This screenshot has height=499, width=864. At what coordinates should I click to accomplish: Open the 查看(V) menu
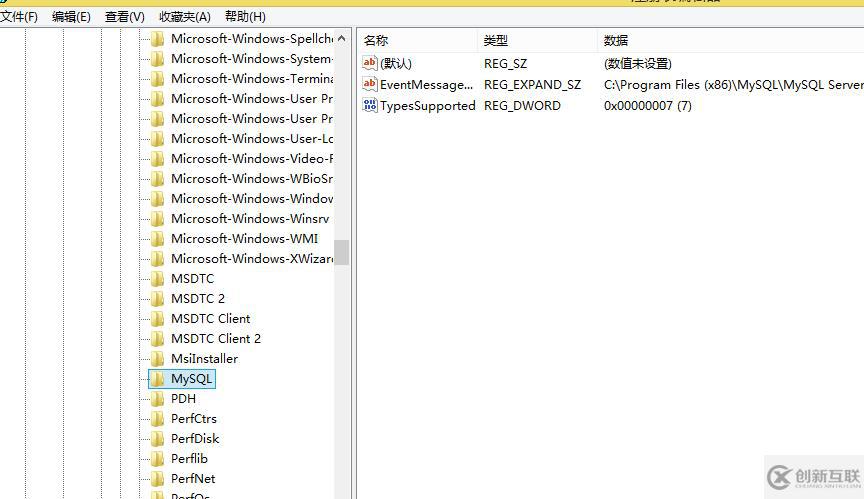(125, 17)
